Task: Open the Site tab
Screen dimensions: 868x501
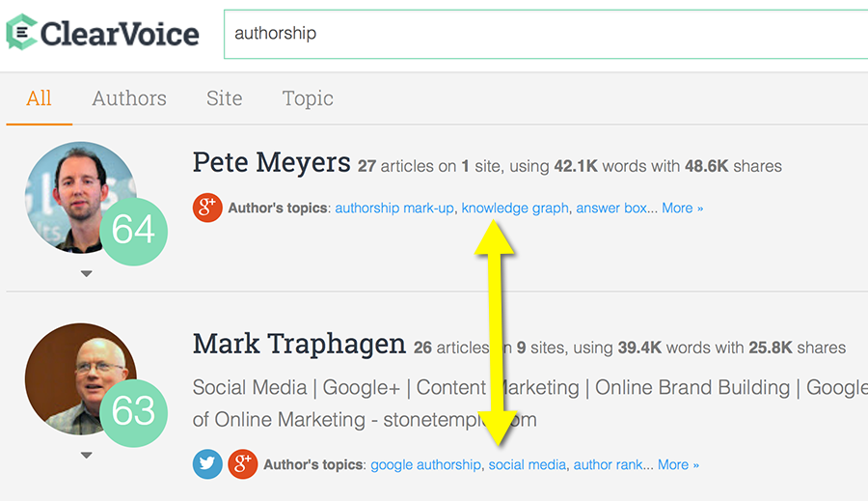Action: (224, 98)
